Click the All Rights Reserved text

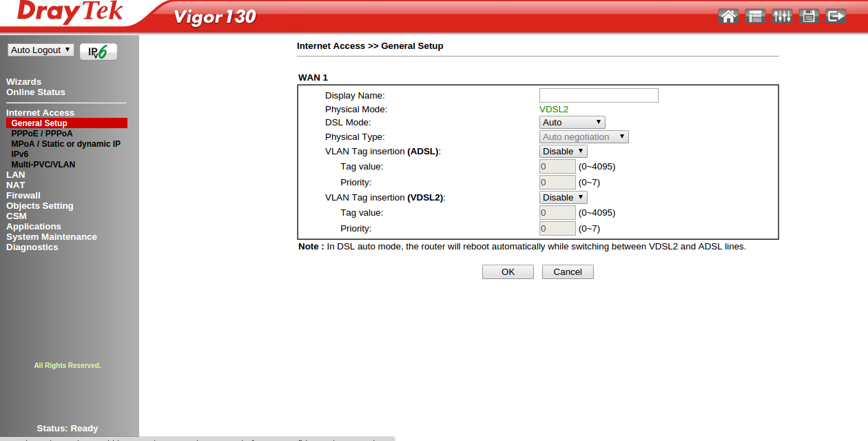coord(68,365)
